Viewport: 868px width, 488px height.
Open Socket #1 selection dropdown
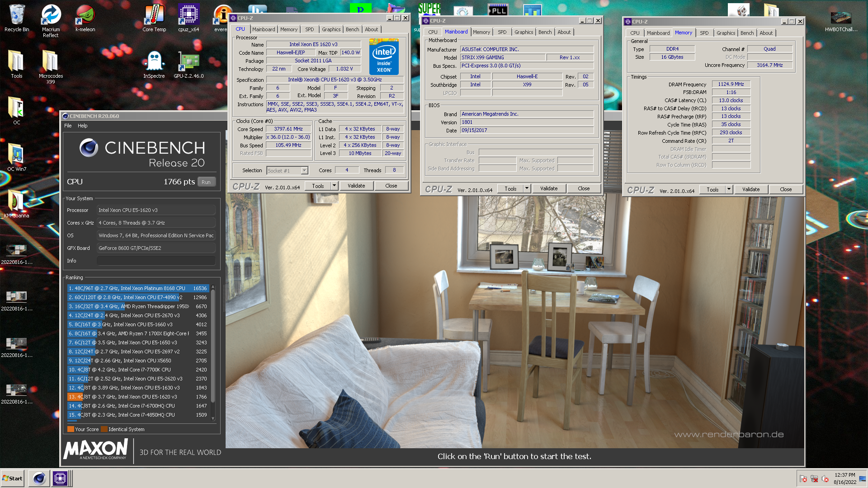[x=288, y=170]
